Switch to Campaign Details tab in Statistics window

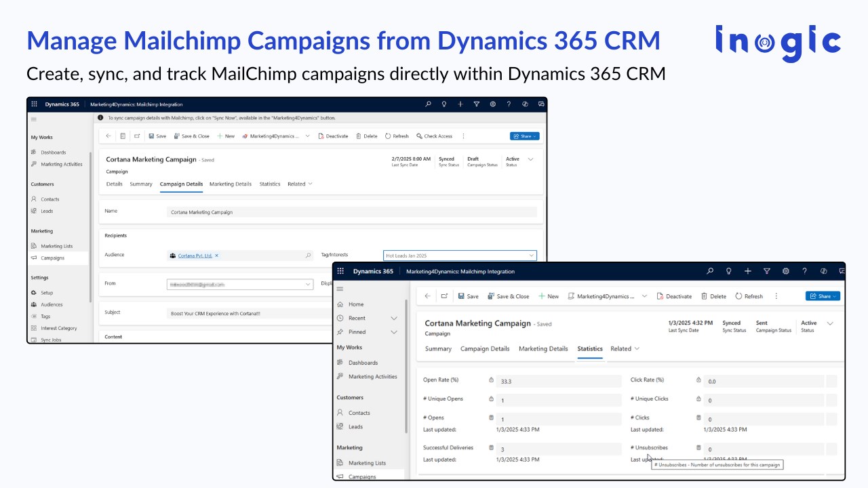[x=485, y=348]
